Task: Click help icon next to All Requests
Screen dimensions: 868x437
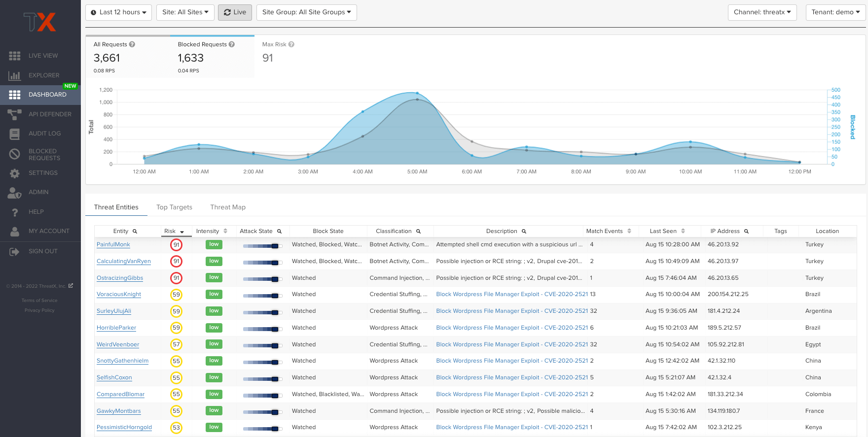Action: [132, 44]
